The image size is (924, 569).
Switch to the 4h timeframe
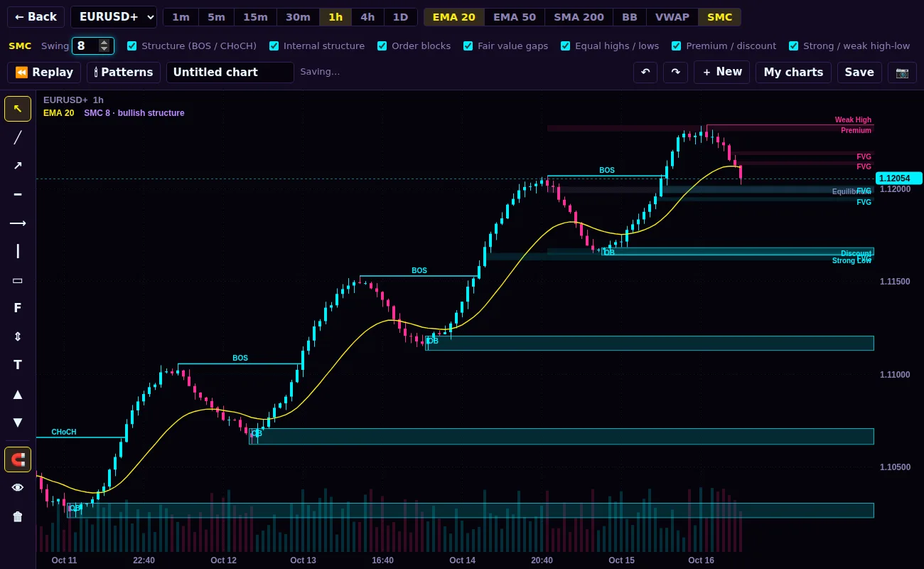coord(367,17)
